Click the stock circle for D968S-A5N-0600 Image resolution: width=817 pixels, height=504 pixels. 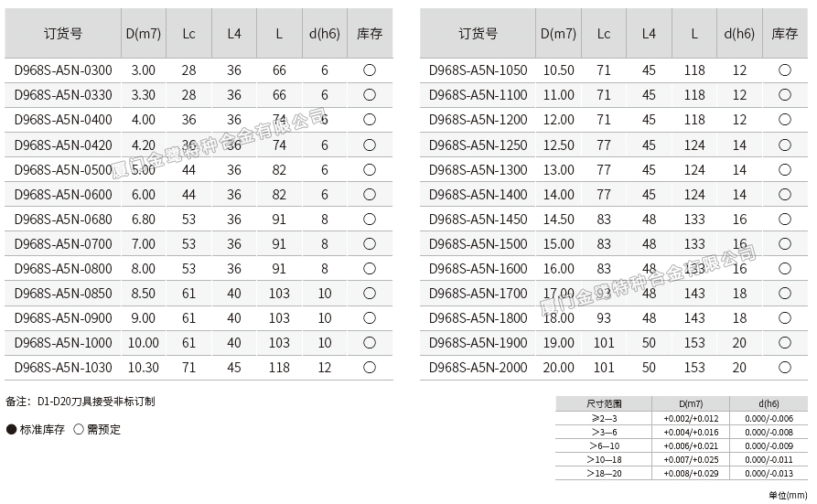point(370,194)
